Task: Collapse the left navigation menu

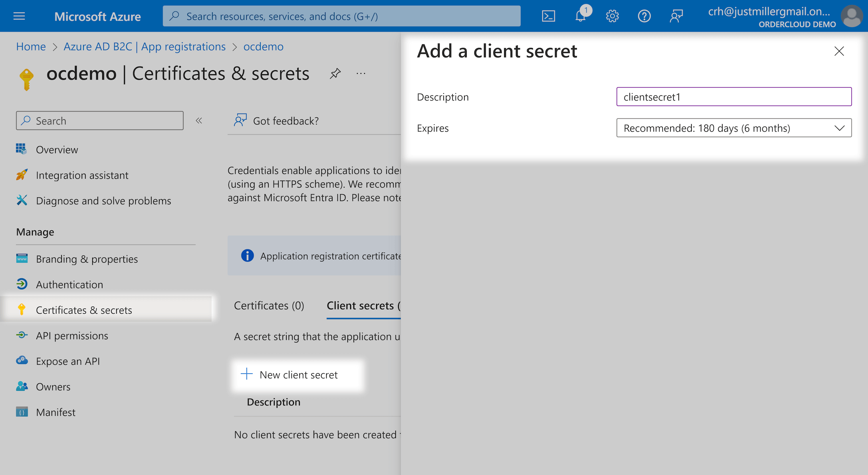Action: tap(199, 121)
